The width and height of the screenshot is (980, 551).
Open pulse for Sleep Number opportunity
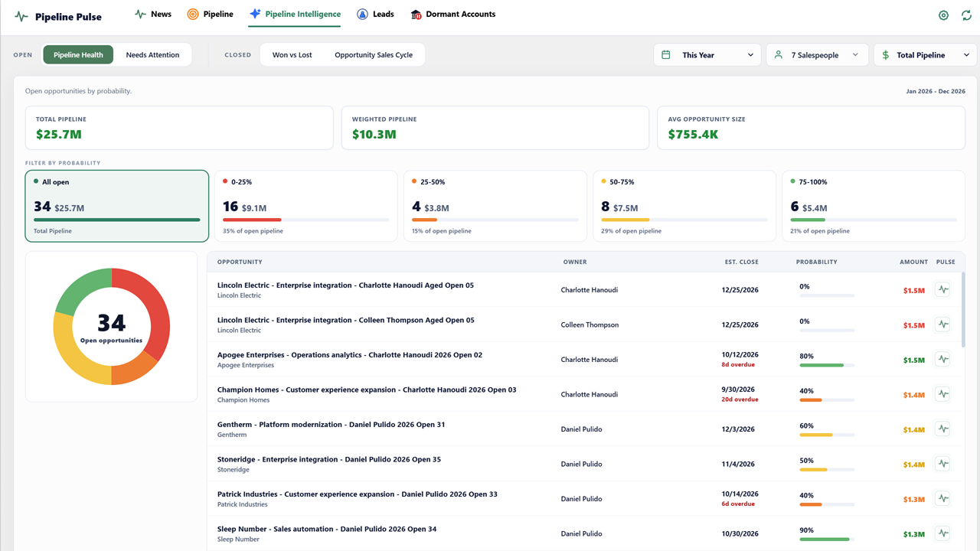(942, 533)
